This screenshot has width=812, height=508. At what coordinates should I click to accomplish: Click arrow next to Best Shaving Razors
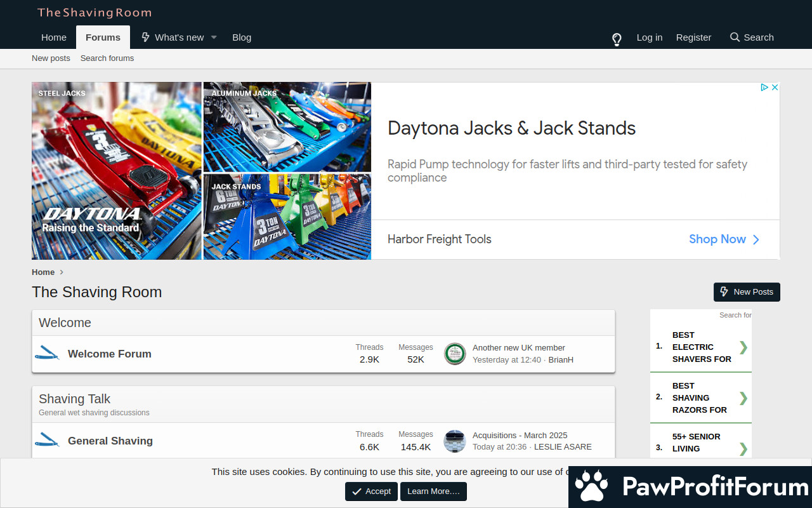(743, 398)
